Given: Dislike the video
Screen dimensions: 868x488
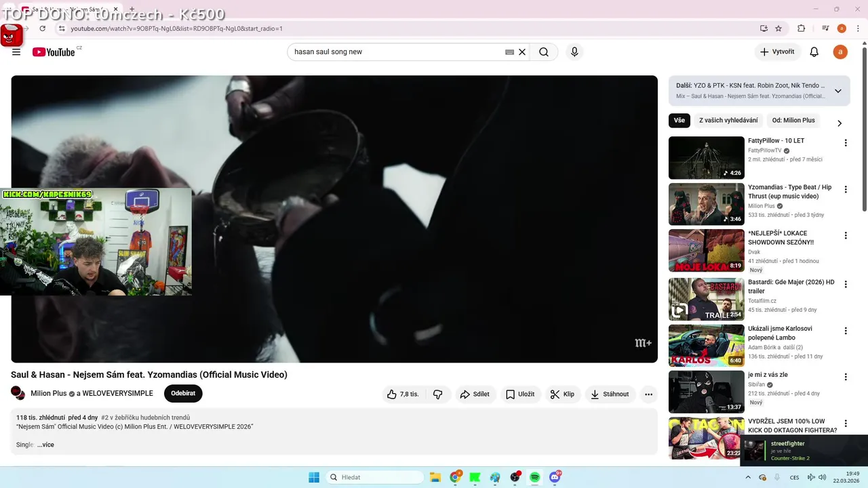Looking at the screenshot, I should (438, 394).
